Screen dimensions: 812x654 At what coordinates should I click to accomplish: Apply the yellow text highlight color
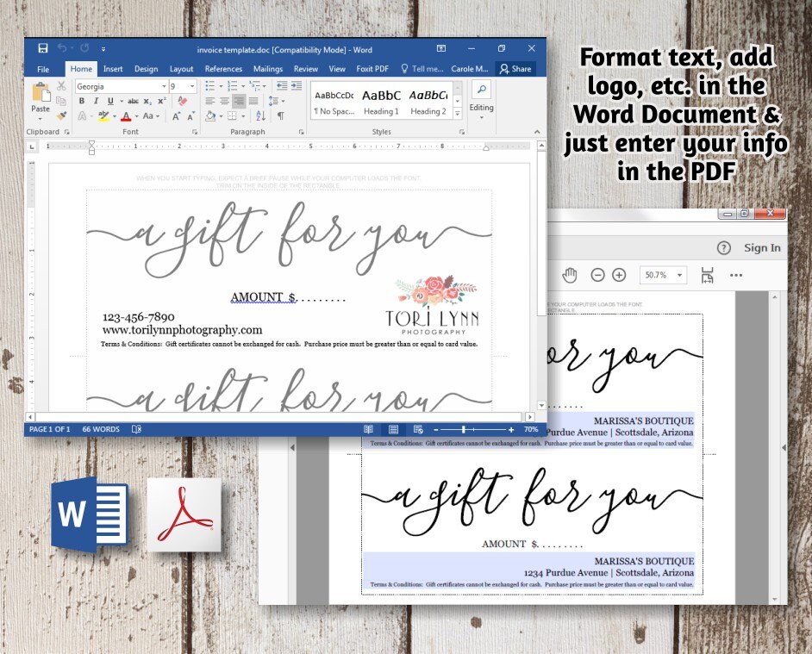click(103, 116)
